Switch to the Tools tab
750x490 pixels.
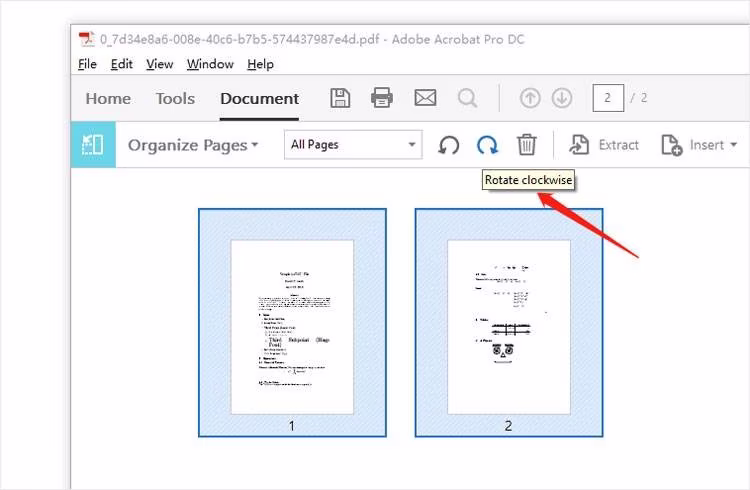pos(175,99)
